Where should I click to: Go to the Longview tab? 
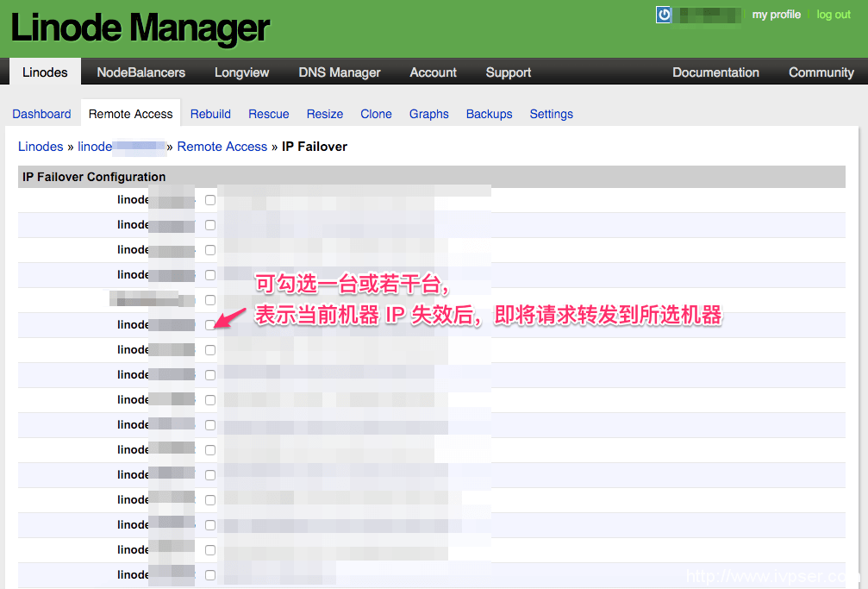(242, 72)
